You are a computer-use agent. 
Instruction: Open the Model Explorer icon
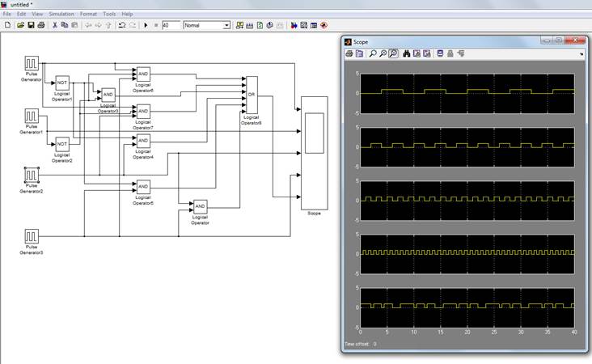click(303, 25)
